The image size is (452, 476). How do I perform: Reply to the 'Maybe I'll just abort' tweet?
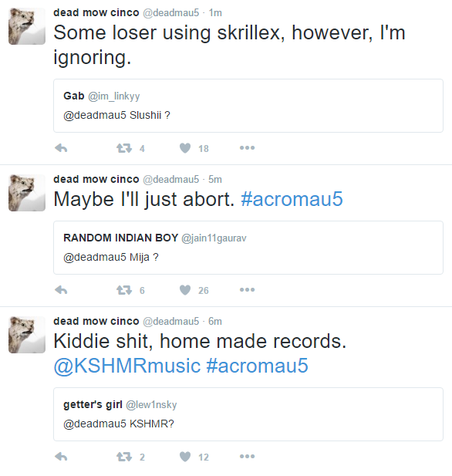(61, 290)
